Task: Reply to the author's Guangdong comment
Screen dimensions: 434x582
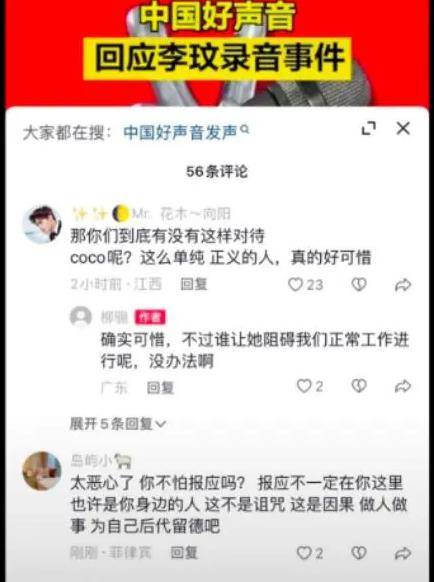Action: (160, 388)
